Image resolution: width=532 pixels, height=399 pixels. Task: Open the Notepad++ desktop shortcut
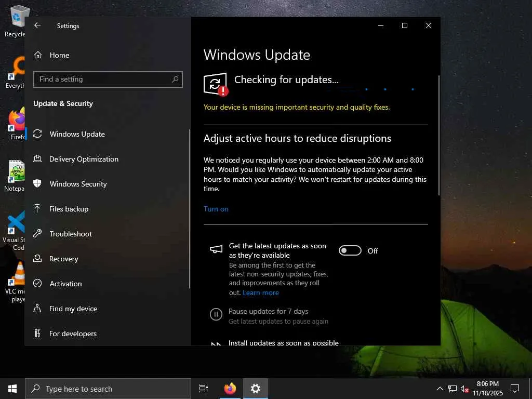click(15, 176)
